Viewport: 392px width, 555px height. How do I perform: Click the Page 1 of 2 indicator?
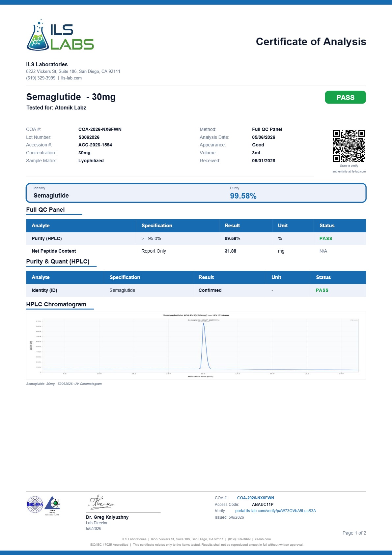tap(354, 533)
